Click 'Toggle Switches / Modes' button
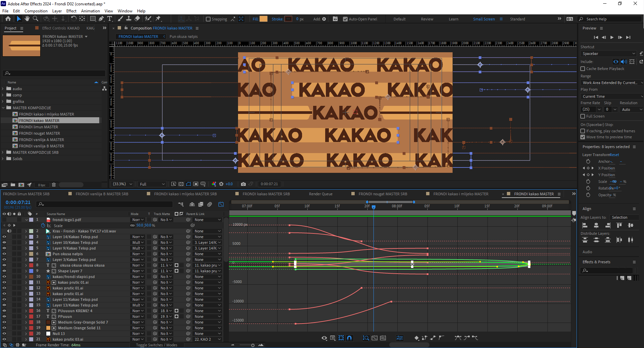The height and width of the screenshot is (348, 644). (157, 345)
